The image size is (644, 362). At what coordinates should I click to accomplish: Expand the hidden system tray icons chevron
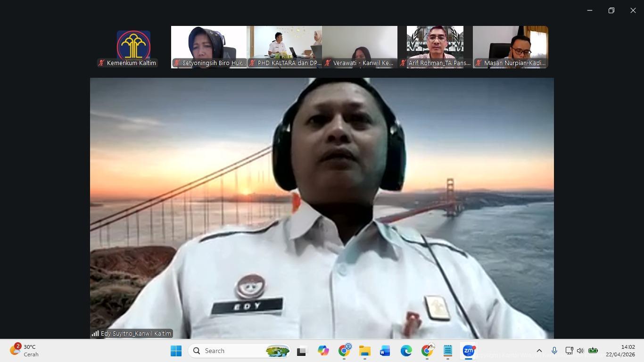539,351
